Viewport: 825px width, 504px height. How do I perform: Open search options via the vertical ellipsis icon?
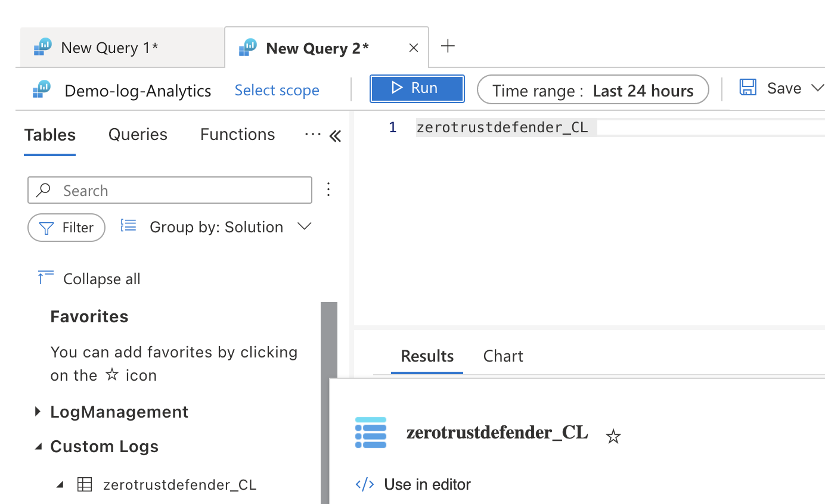328,189
